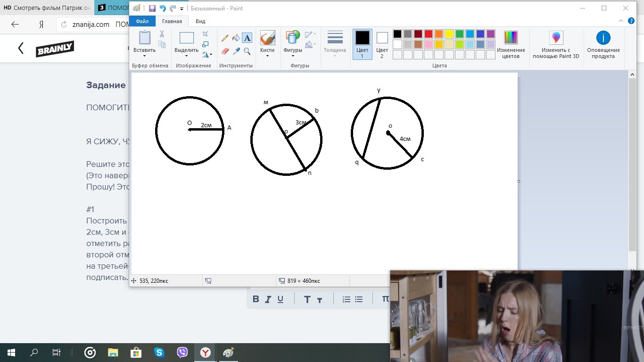Screen dimensions: 644x362
Task: Click the Изменение цветов button
Action: (511, 45)
